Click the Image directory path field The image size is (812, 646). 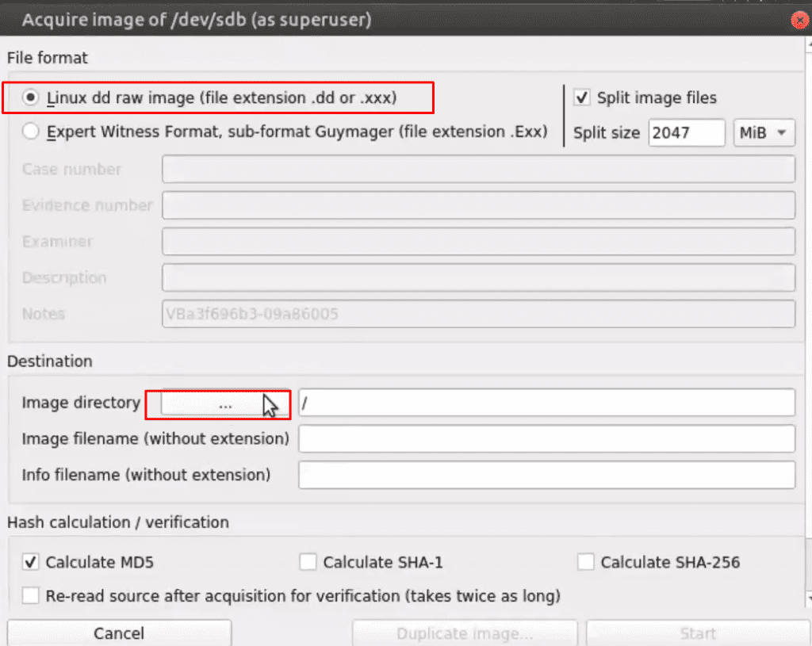click(x=546, y=402)
